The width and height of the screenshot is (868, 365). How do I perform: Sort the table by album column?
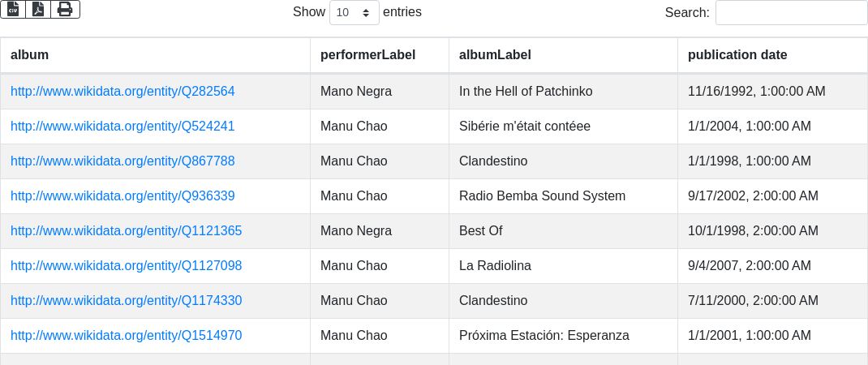pyautogui.click(x=30, y=55)
